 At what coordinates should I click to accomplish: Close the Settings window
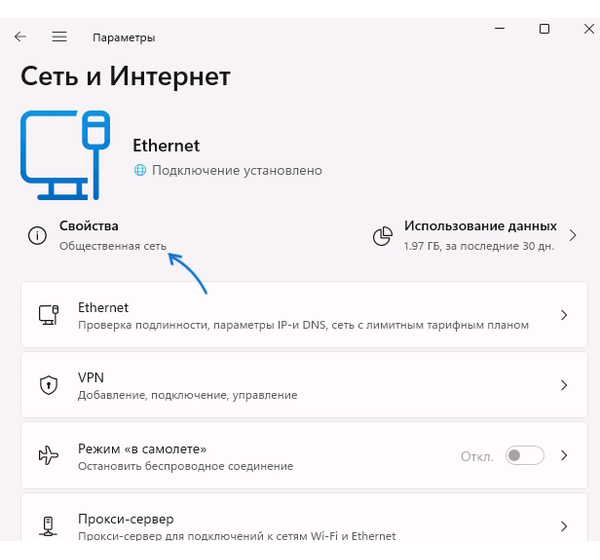589,29
